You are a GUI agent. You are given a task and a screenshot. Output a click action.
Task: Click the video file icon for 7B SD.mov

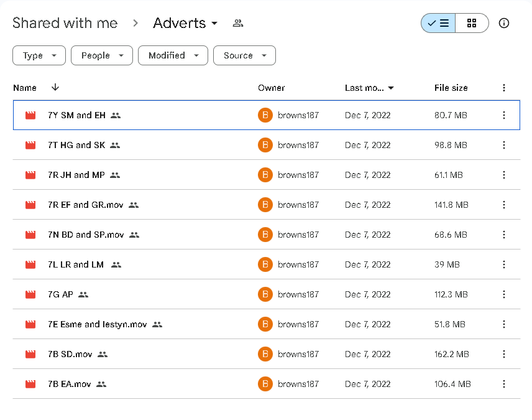click(x=30, y=354)
